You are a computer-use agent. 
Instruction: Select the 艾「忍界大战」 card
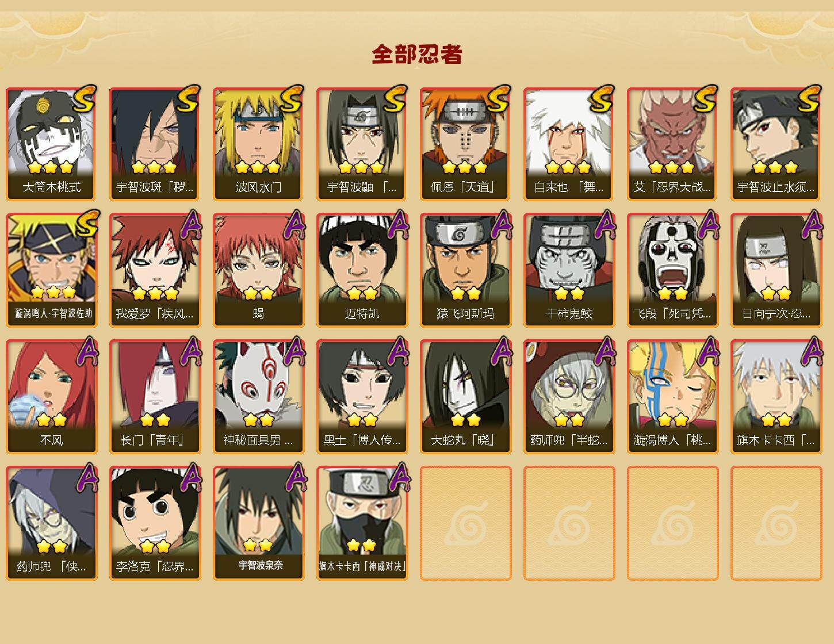click(673, 144)
